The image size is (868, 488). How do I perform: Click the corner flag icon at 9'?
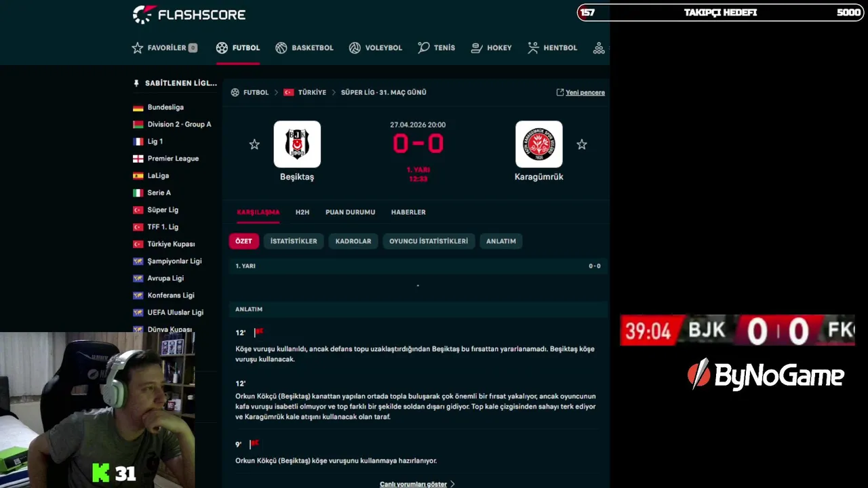pyautogui.click(x=254, y=444)
